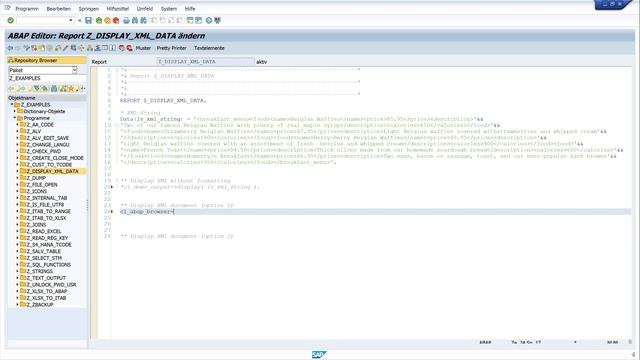This screenshot has width=640, height=360.
Task: Click the Report name field Z_DISPLAY_XML_DATA
Action: pos(205,62)
